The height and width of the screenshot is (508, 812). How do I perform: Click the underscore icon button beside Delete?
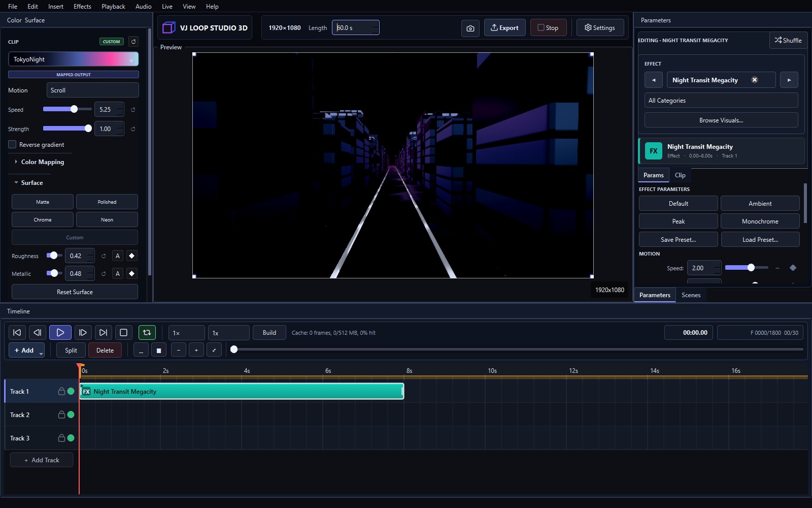pyautogui.click(x=141, y=350)
